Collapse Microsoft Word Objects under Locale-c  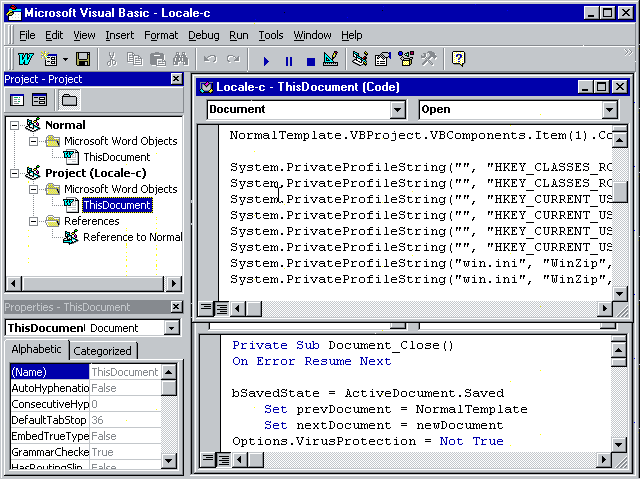tap(33, 189)
